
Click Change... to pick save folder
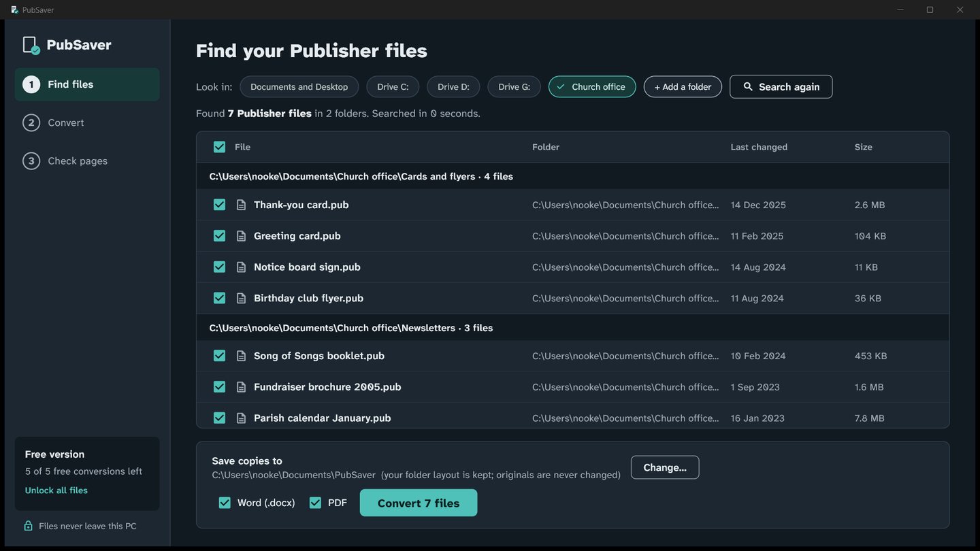click(665, 467)
